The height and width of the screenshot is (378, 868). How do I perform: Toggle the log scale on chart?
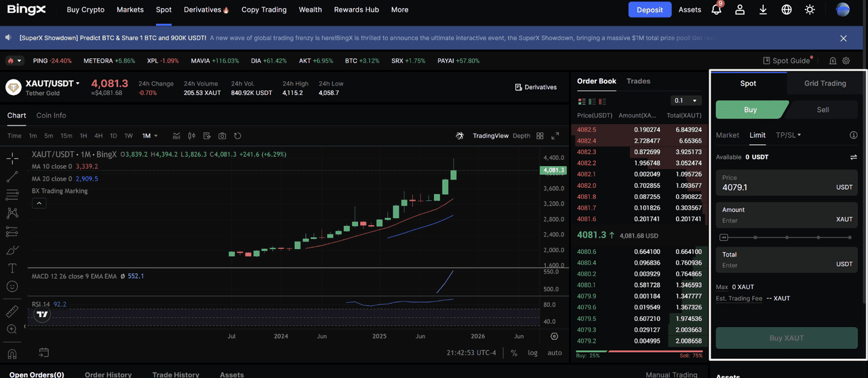[x=533, y=353]
